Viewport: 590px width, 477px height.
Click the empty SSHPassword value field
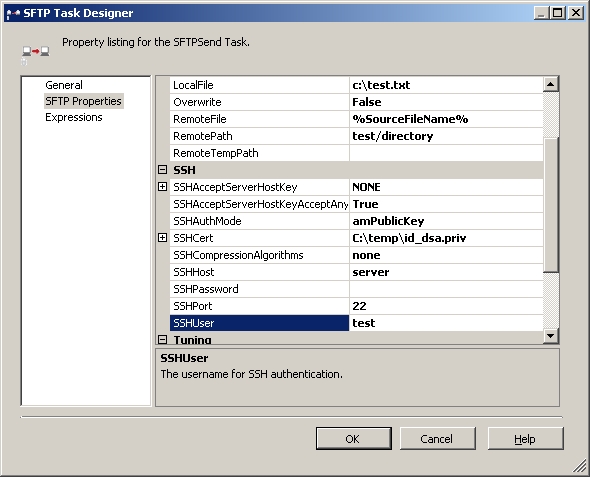446,289
